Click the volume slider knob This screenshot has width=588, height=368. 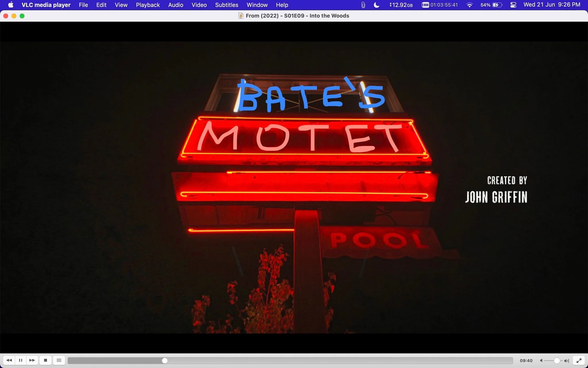pyautogui.click(x=557, y=361)
